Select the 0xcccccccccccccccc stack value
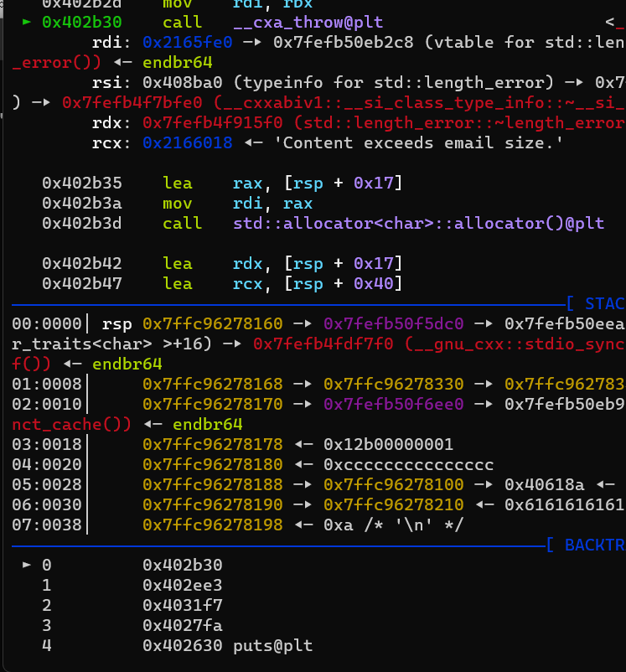Viewport: 626px width, 672px height. click(408, 464)
